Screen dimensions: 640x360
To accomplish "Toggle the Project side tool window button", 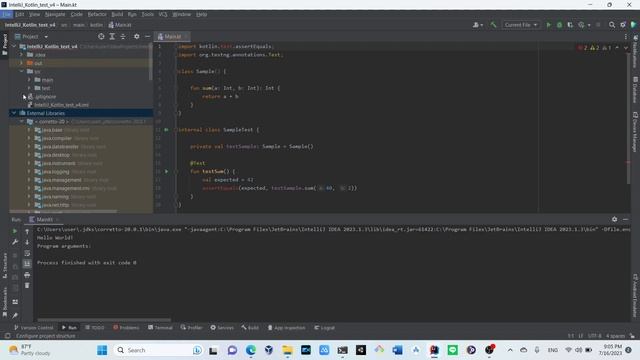I will [x=4, y=44].
